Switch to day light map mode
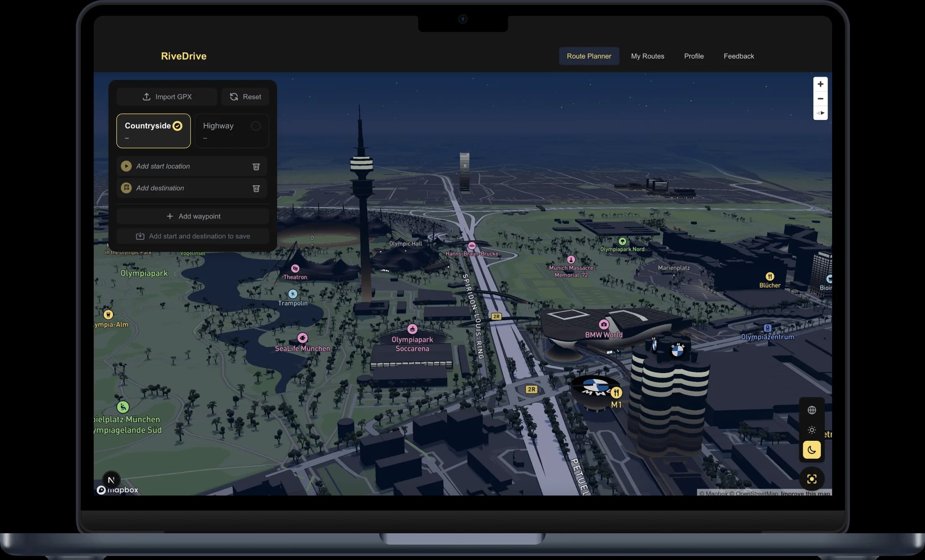The height and width of the screenshot is (560, 925). click(x=811, y=430)
